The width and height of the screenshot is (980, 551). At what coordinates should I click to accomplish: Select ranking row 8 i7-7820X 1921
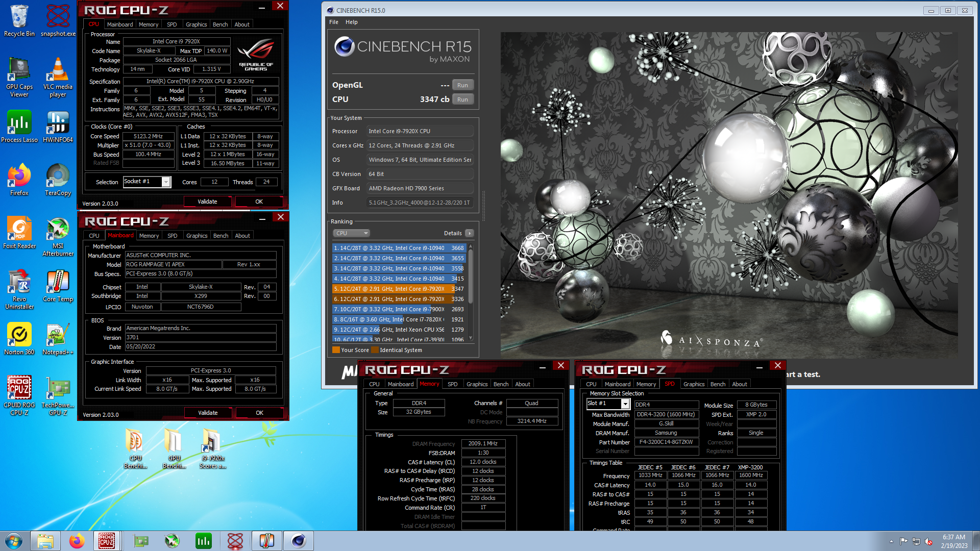click(399, 319)
